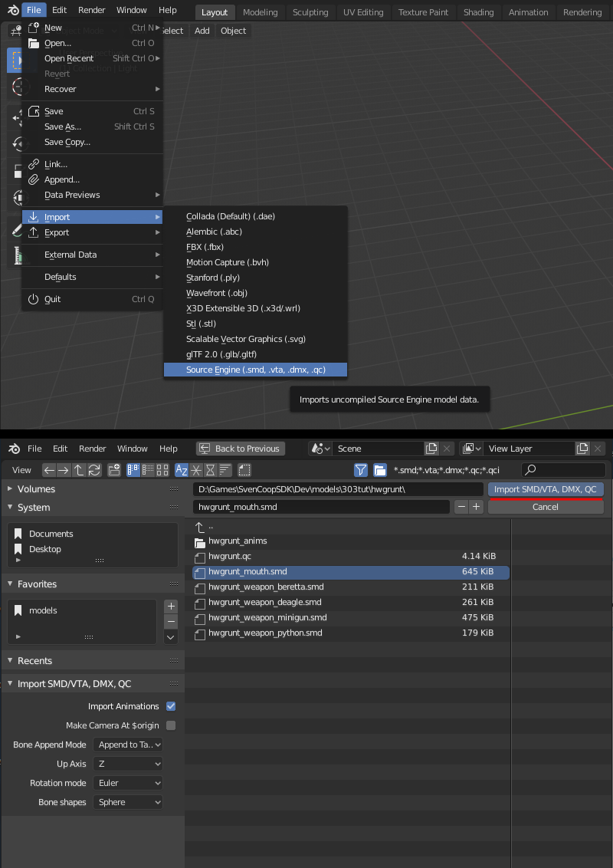The width and height of the screenshot is (613, 868).
Task: Delete the Scene using its X icon
Action: point(447,449)
